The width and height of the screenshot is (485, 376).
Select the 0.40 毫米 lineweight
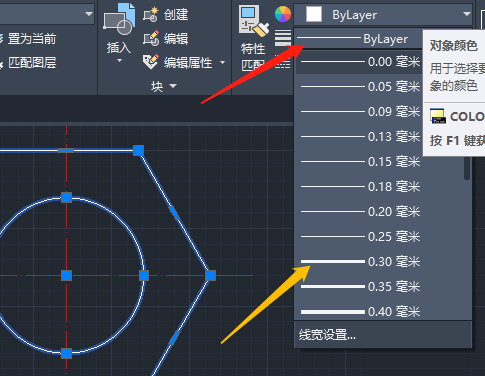tap(381, 311)
